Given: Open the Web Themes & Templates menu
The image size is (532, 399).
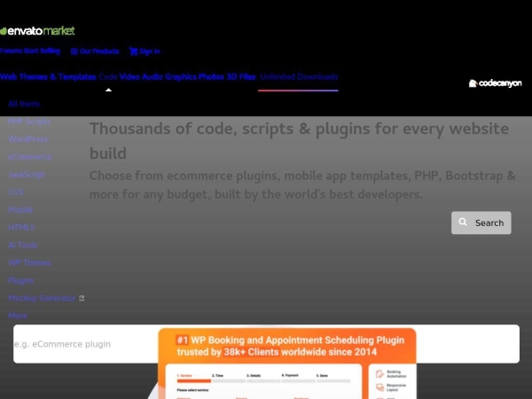Looking at the screenshot, I should [48, 76].
